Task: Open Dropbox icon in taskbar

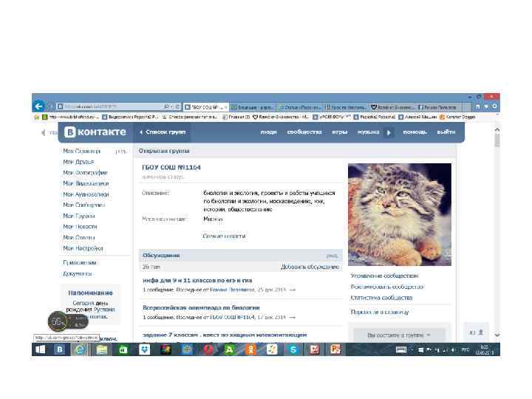Action: (145, 349)
